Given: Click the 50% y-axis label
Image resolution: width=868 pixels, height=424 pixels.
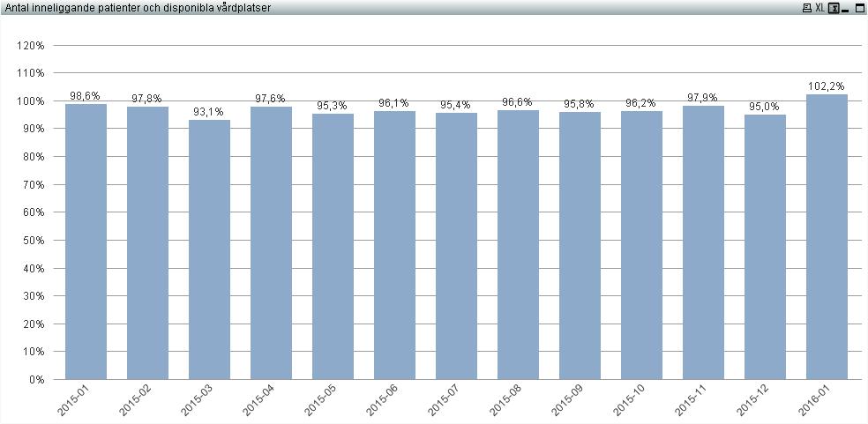Looking at the screenshot, I should [x=34, y=241].
